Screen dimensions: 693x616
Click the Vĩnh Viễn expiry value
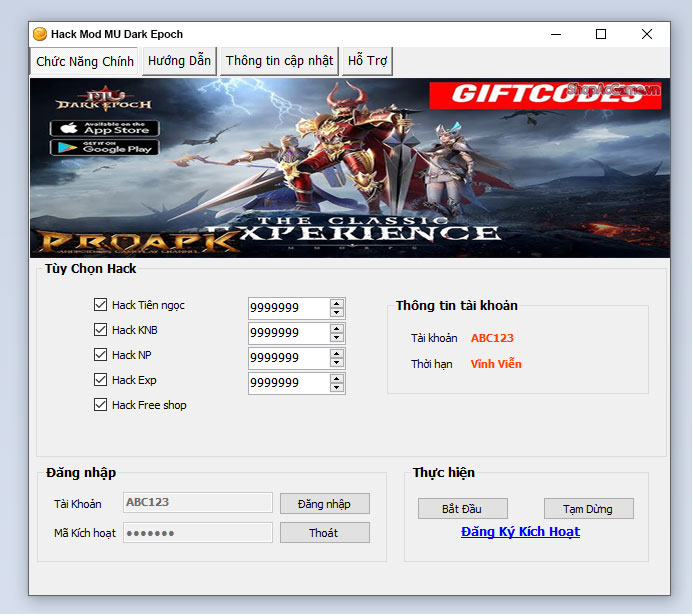(496, 364)
